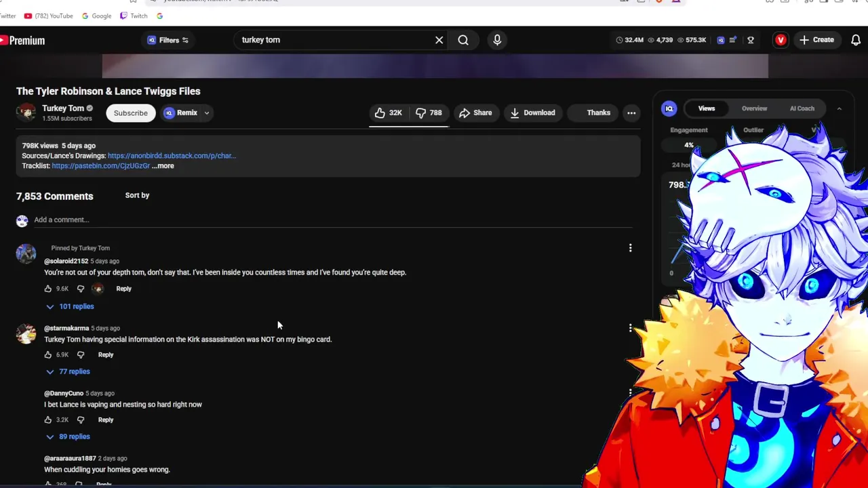Open the vidIQ list icon in top bar

733,40
